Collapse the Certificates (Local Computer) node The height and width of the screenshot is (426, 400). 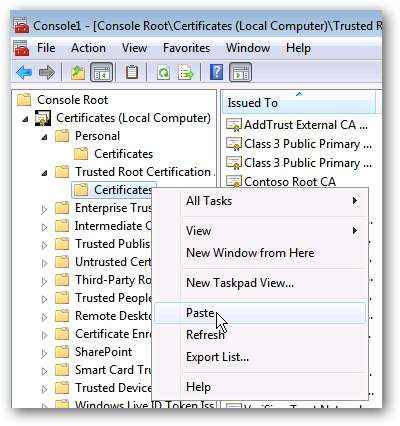pos(25,118)
